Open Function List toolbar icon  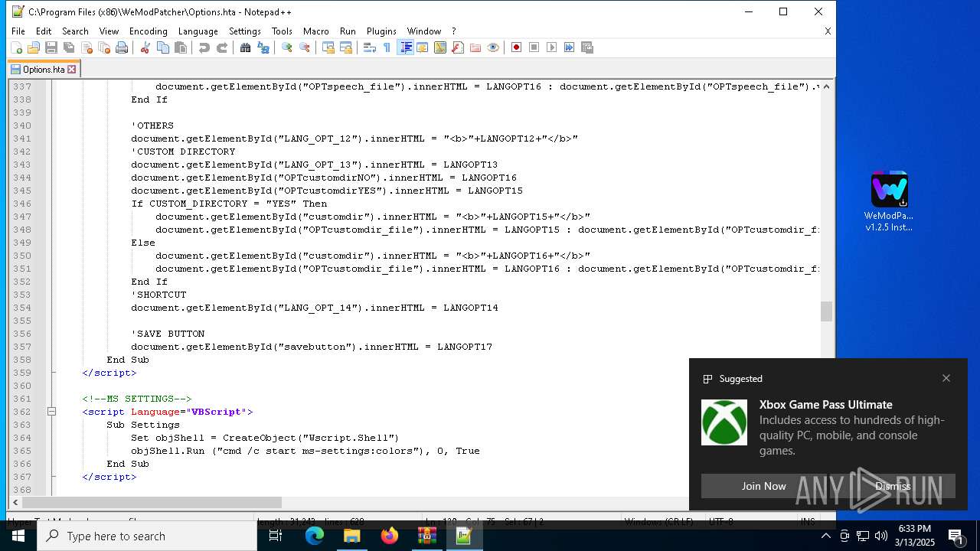pos(458,47)
